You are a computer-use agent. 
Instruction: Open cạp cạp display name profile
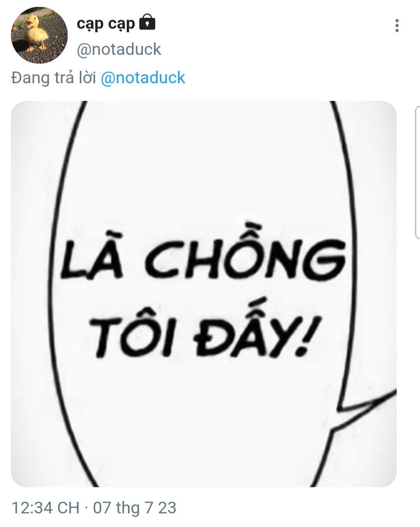(105, 23)
